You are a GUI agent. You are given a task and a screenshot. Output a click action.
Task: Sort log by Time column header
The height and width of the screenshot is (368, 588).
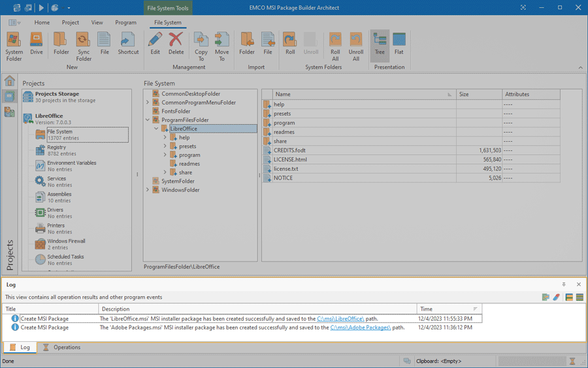tap(449, 309)
